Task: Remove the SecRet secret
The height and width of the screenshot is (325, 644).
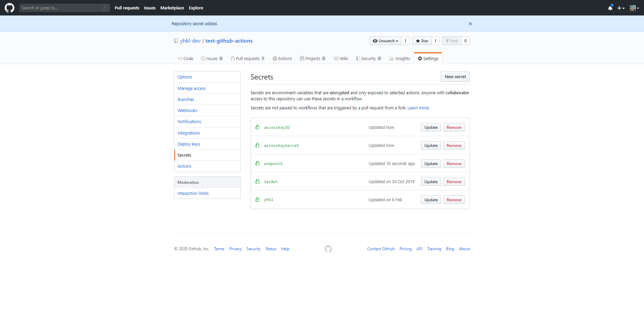Action: coord(454,182)
